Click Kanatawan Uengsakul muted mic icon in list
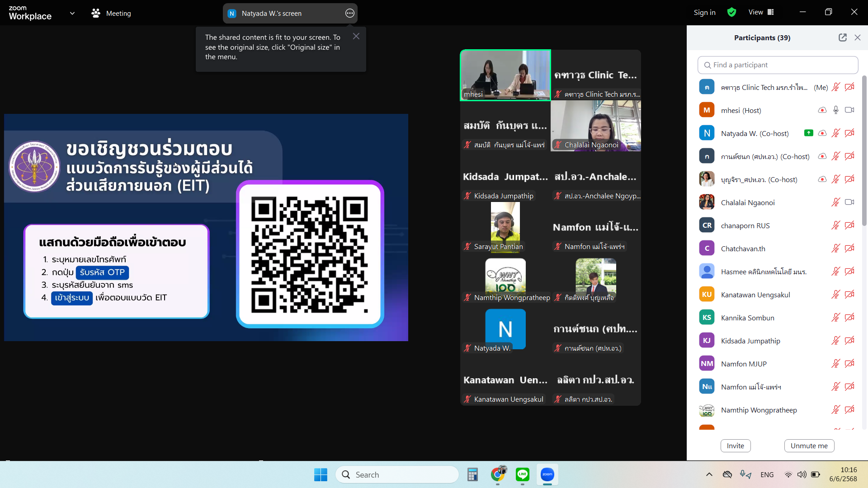Image resolution: width=868 pixels, height=488 pixels. 836,294
